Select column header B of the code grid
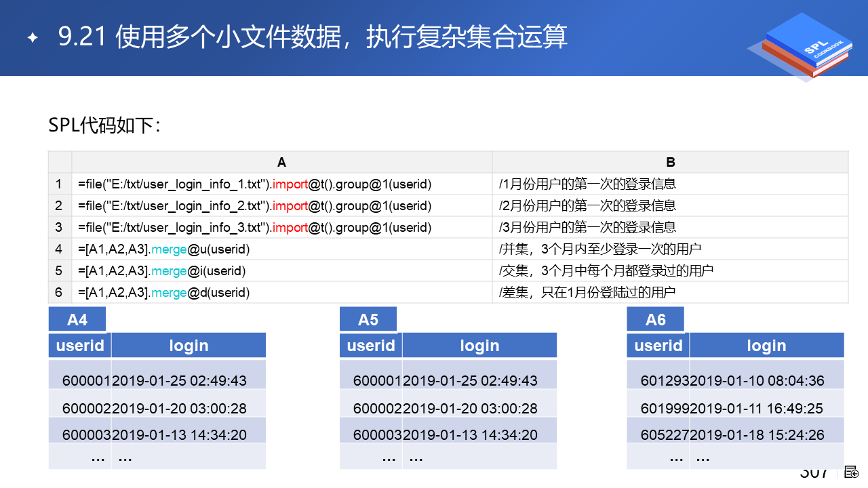 coord(671,162)
